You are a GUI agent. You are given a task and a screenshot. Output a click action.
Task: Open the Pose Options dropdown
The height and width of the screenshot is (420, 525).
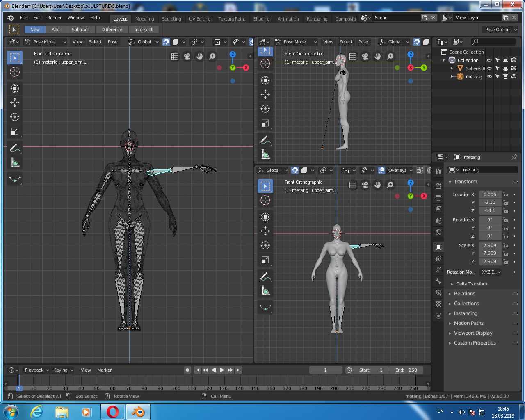tap(501, 30)
